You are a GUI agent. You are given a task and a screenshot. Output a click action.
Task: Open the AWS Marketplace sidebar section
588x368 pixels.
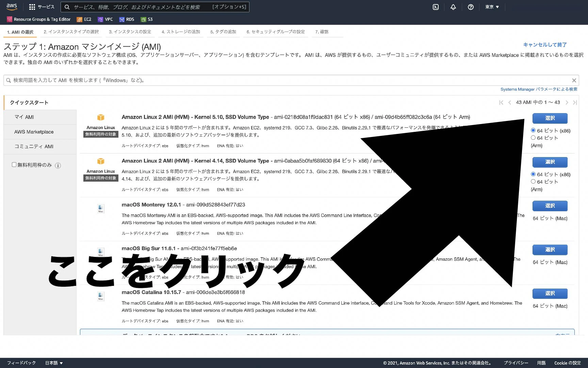pos(40,132)
